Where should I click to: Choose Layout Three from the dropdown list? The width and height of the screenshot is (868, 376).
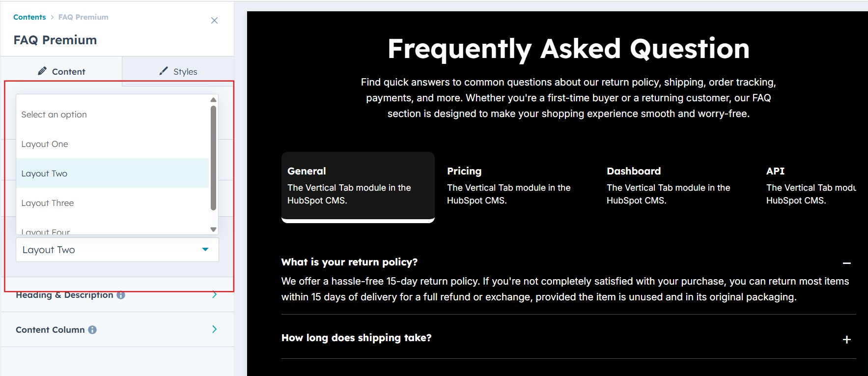coord(48,203)
